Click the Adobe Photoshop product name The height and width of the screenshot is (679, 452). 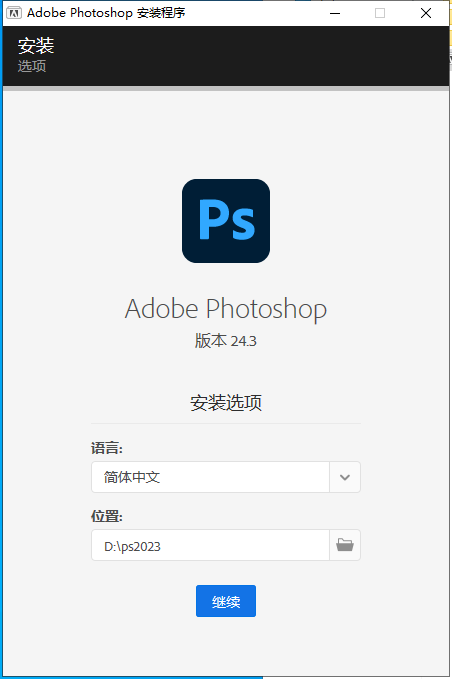(226, 309)
